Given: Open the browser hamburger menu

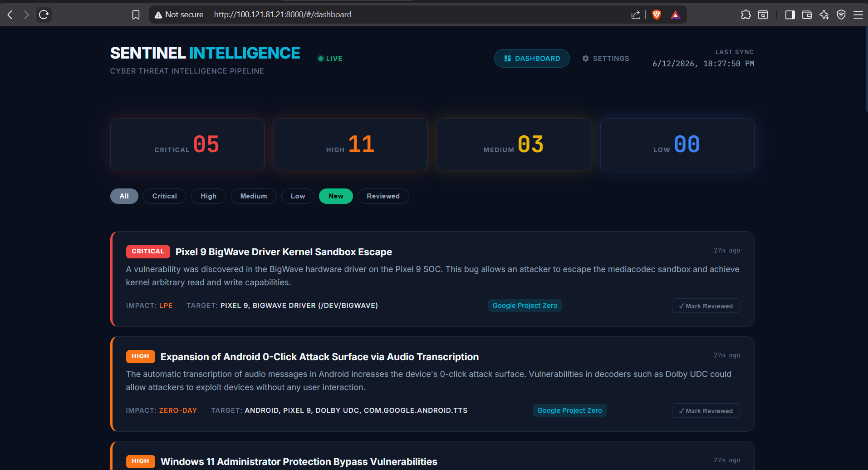Looking at the screenshot, I should 858,15.
